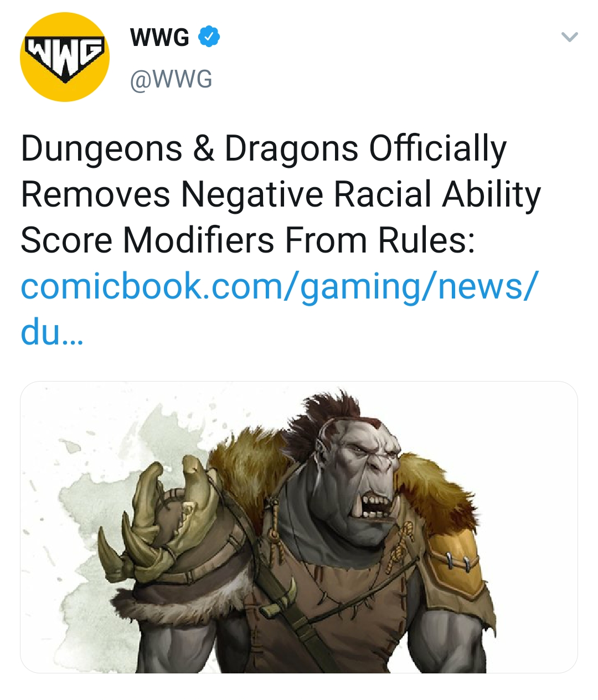Click the blue verified checkmark badge
The width and height of the screenshot is (598, 700).
(x=209, y=37)
